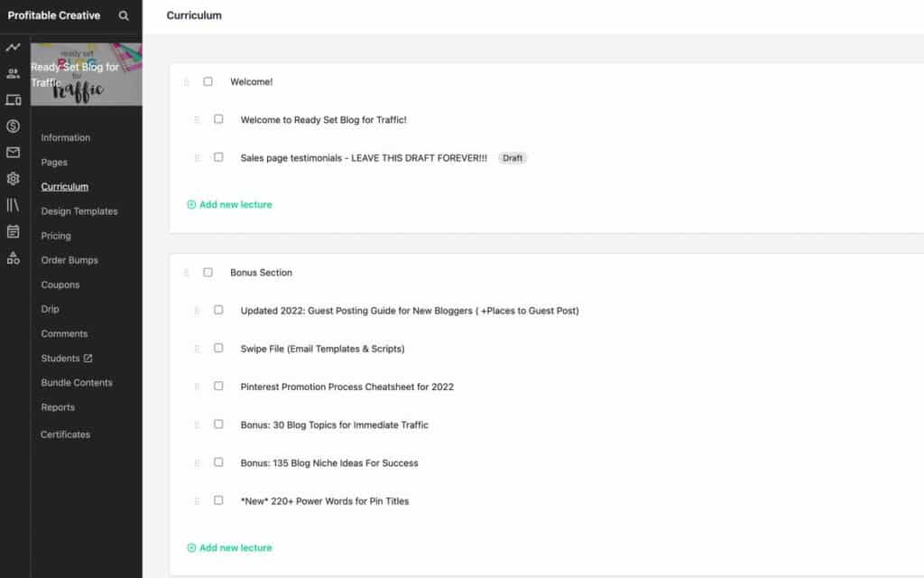Check the checkbox next to Welcome! section
This screenshot has height=578, width=924.
coord(208,81)
